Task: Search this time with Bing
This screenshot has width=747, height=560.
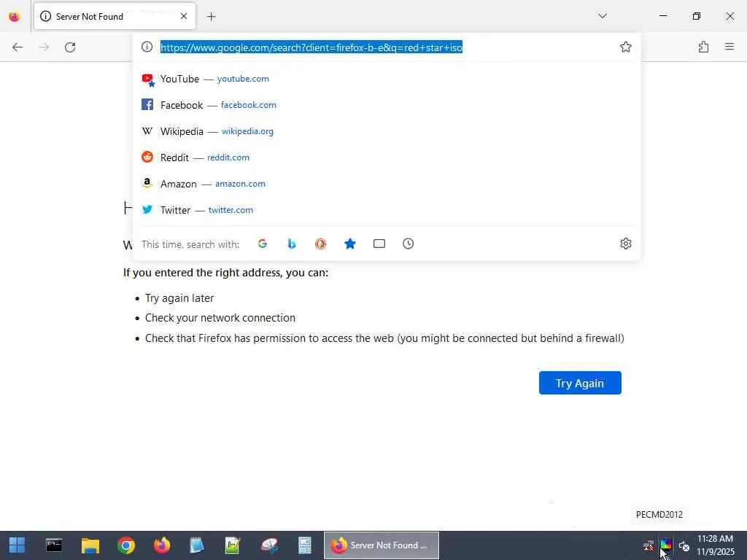Action: point(292,244)
